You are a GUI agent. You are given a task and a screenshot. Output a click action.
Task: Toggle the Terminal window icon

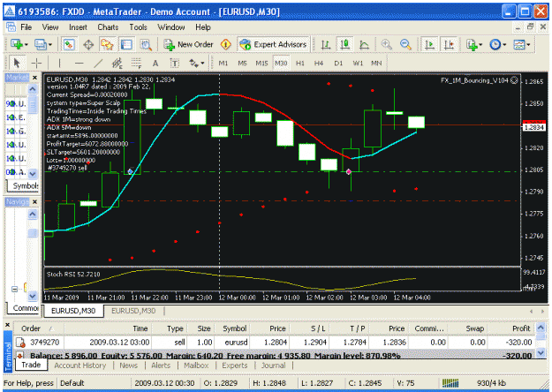tap(126, 45)
